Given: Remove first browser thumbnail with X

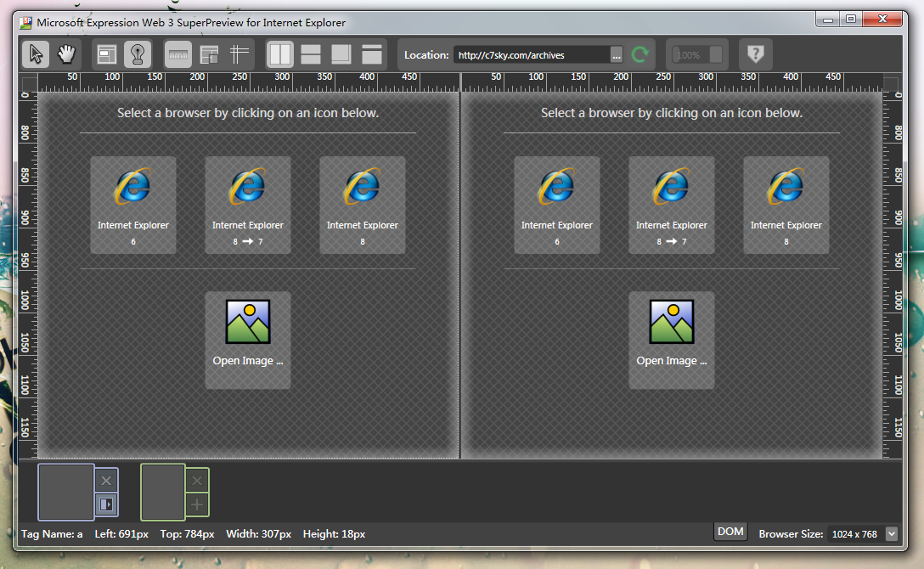Looking at the screenshot, I should (106, 481).
